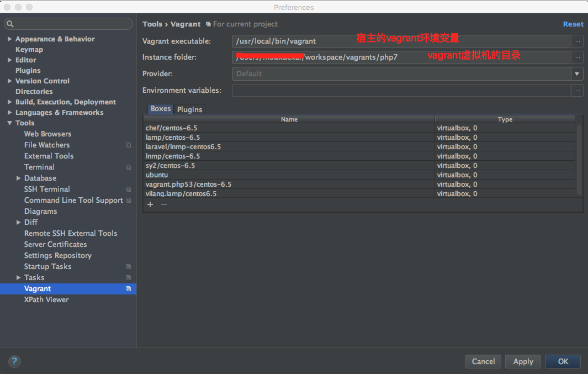Browse for Instance folder path
The image size is (588, 374).
coord(578,57)
